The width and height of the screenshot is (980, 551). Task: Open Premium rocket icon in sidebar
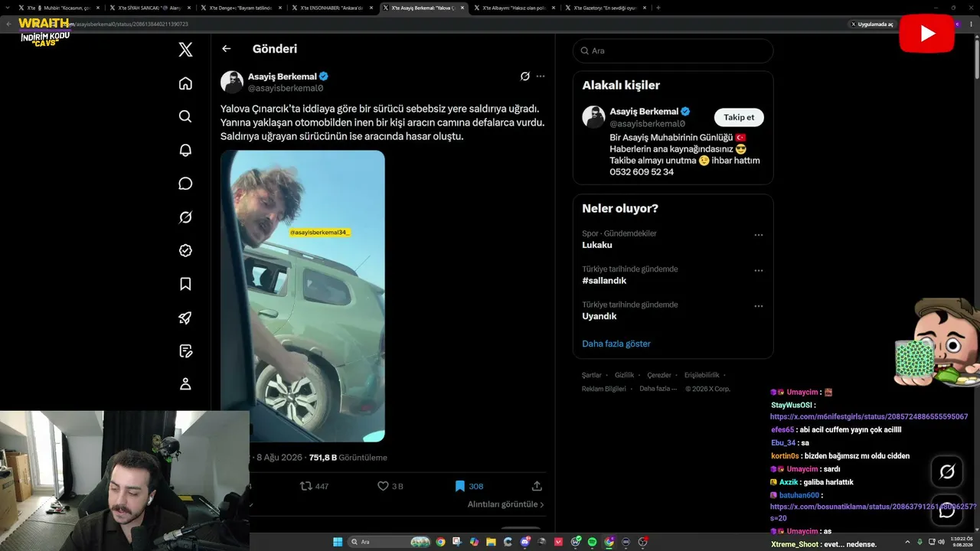point(185,318)
